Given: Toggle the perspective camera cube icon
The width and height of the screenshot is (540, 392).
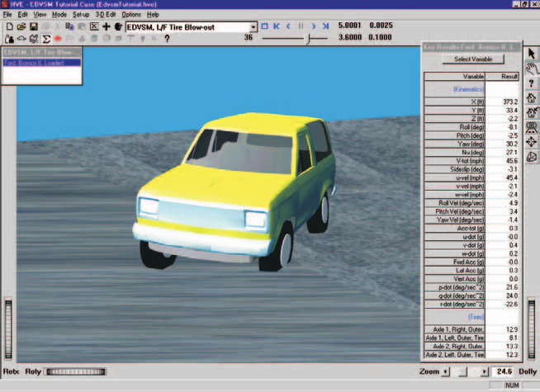Looking at the screenshot, I should tap(532, 157).
